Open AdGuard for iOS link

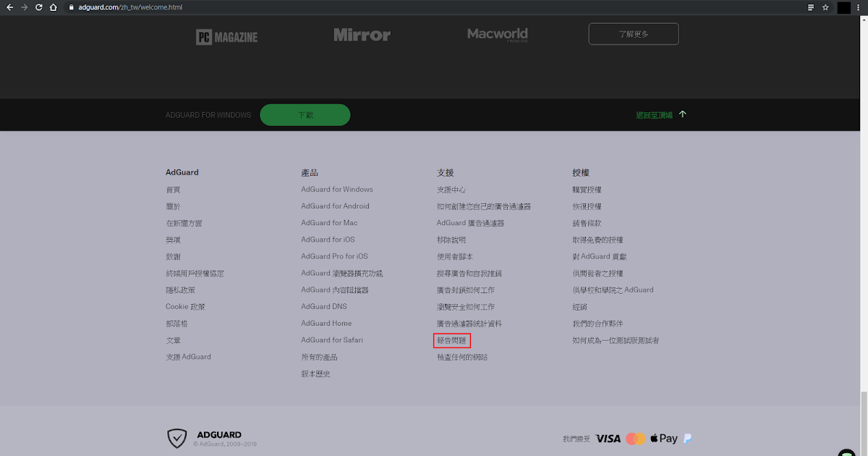click(x=328, y=240)
